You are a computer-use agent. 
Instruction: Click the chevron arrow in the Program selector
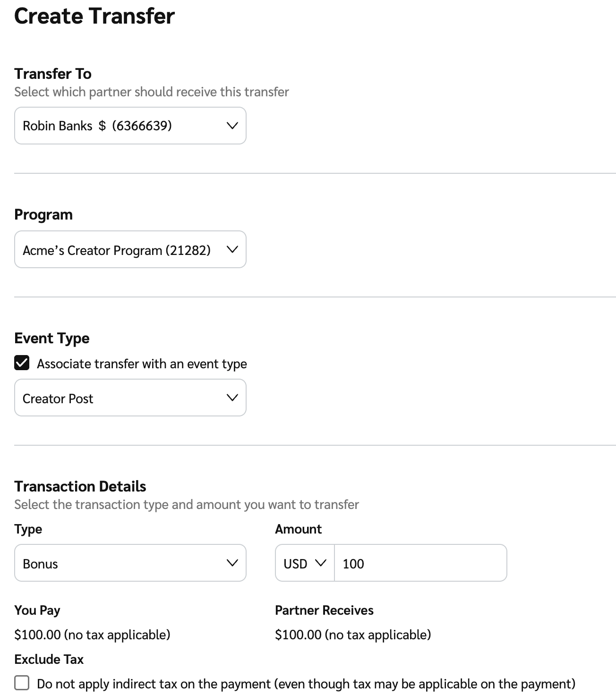click(232, 249)
